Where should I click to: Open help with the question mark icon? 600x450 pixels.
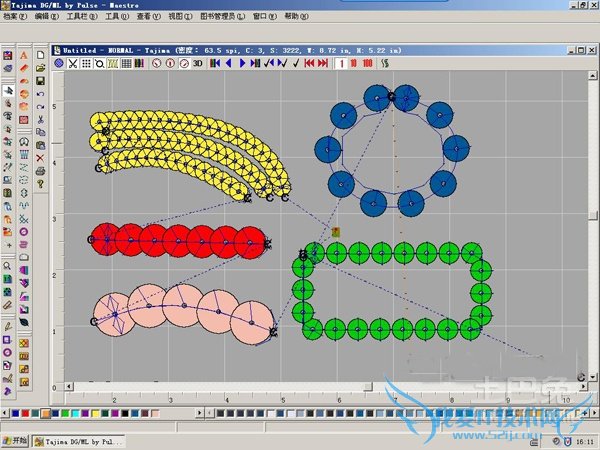pyautogui.click(x=40, y=184)
